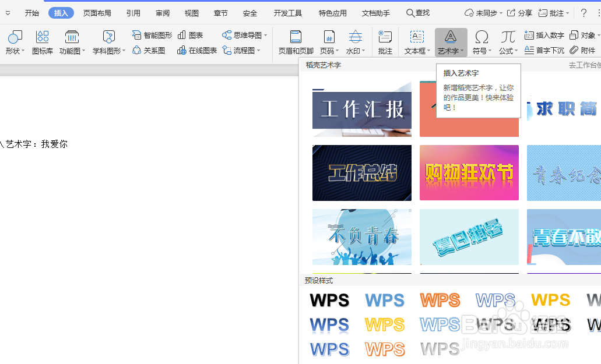601x364 pixels.
Task: Switch to the 特色应用 tab
Action: point(333,13)
